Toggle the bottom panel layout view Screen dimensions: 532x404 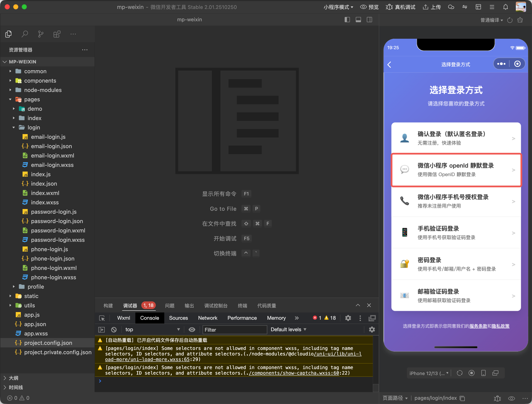[358, 20]
